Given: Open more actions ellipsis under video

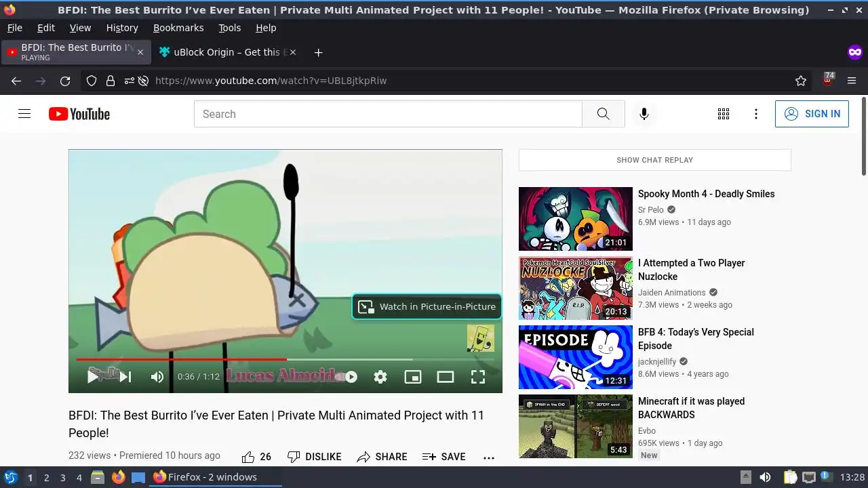Looking at the screenshot, I should click(489, 457).
